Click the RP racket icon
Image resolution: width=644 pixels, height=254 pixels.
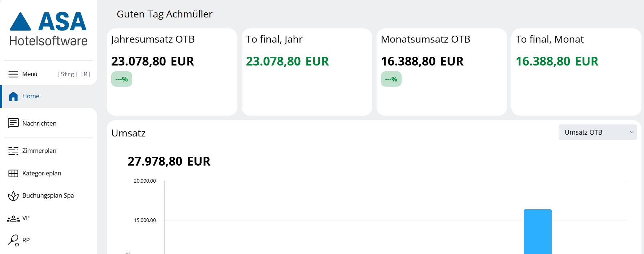pyautogui.click(x=13, y=240)
